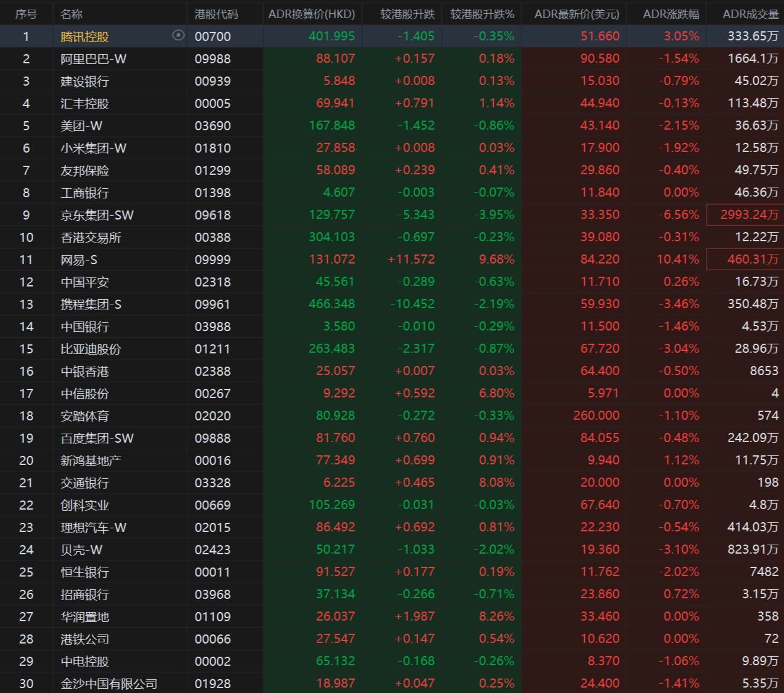This screenshot has height=693, width=784.
Task: Open 小米集团-W from the list
Action: pyautogui.click(x=94, y=148)
